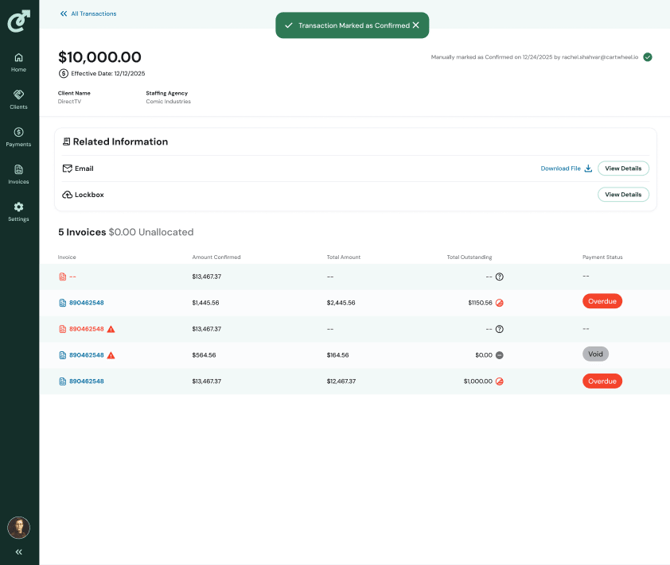Navigate to Invoices in the sidebar
The height and width of the screenshot is (565, 670).
(18, 174)
